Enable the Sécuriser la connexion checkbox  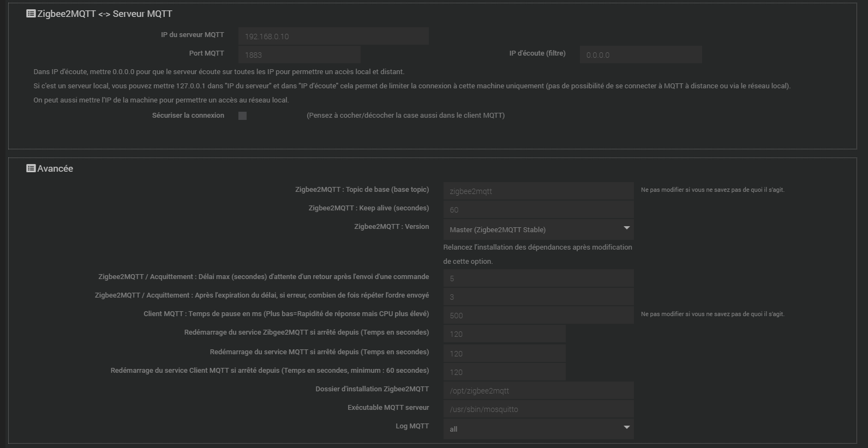pos(243,116)
